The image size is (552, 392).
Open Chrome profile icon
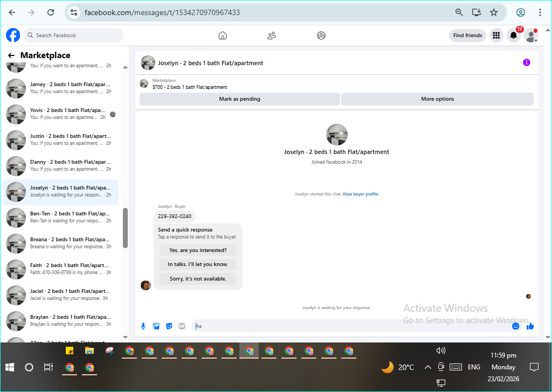(x=521, y=13)
